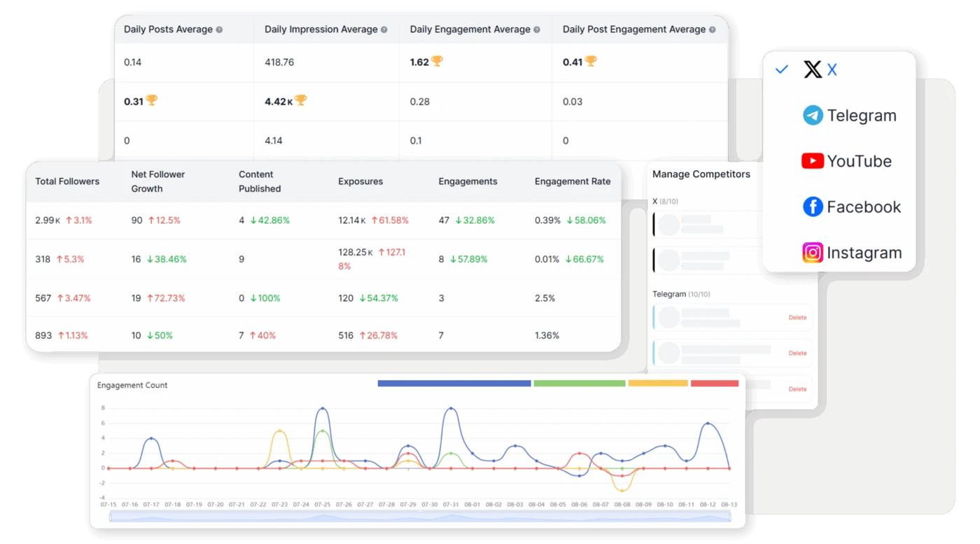Delete second Telegram competitor

click(797, 354)
